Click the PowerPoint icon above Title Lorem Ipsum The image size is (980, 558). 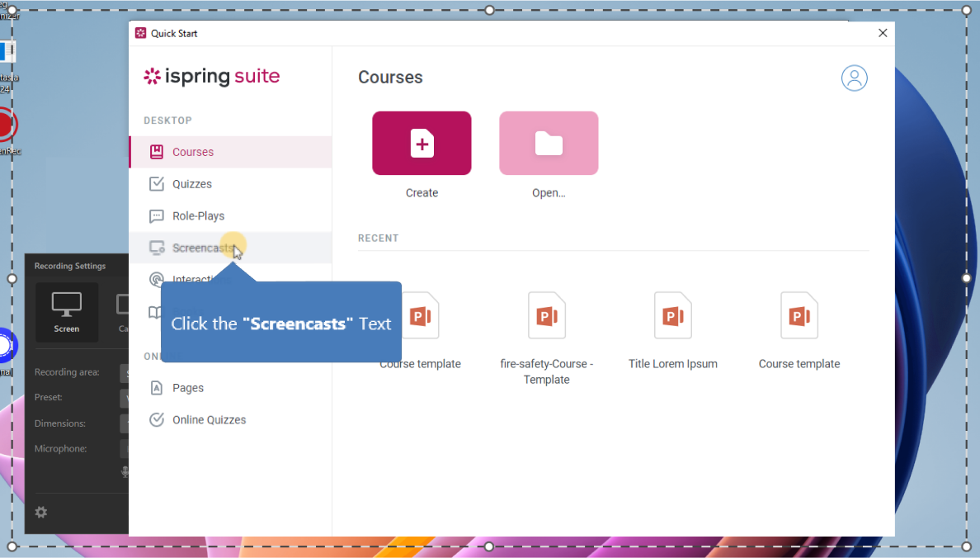673,315
